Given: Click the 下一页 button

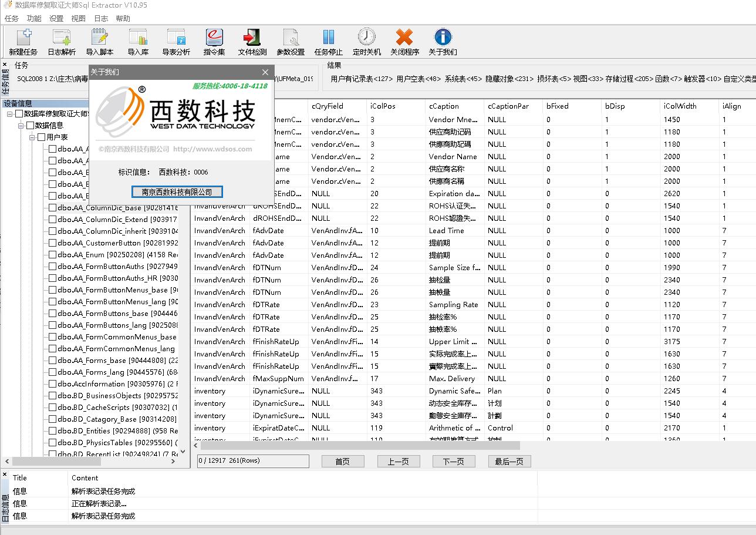Looking at the screenshot, I should 454,461.
